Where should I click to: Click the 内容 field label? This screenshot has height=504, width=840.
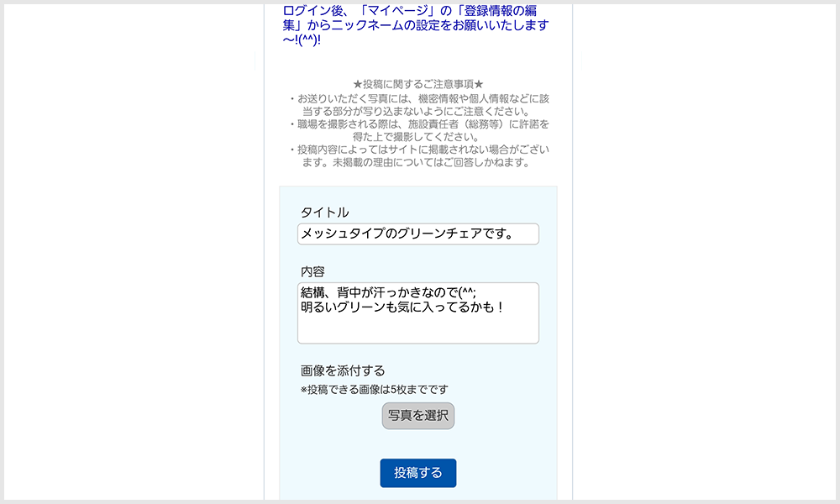pos(312,271)
